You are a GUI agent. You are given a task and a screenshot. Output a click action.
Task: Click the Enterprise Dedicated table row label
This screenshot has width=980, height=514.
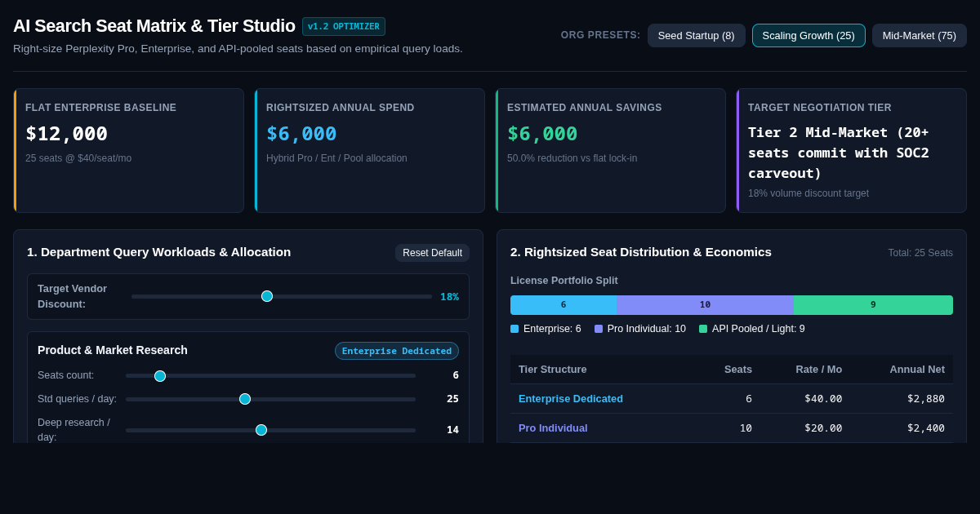coord(571,398)
